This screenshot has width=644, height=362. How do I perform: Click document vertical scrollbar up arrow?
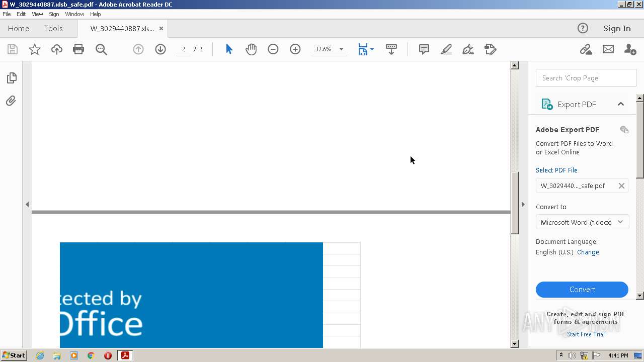(515, 65)
